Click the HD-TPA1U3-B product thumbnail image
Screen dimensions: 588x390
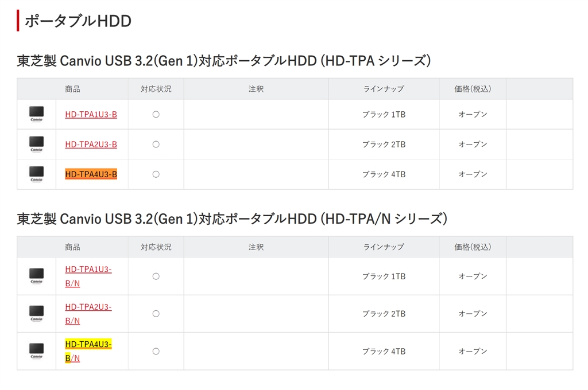36,114
